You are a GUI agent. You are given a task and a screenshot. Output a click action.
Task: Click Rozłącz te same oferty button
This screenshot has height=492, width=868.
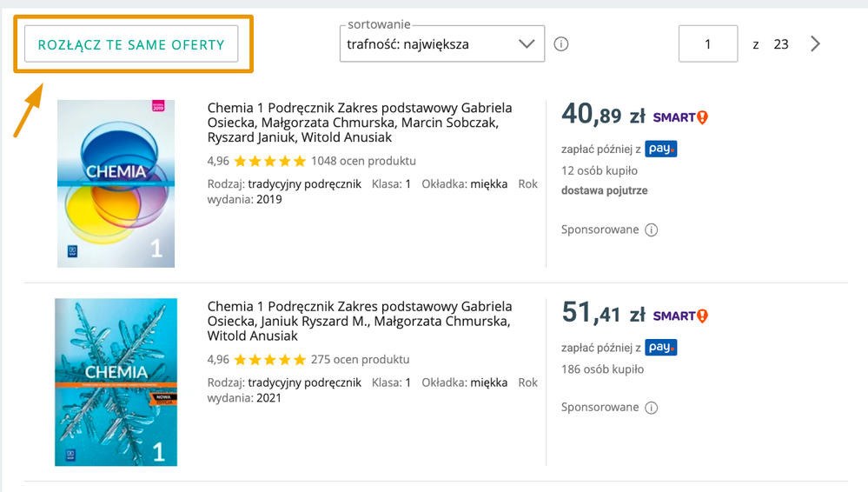[x=131, y=44]
